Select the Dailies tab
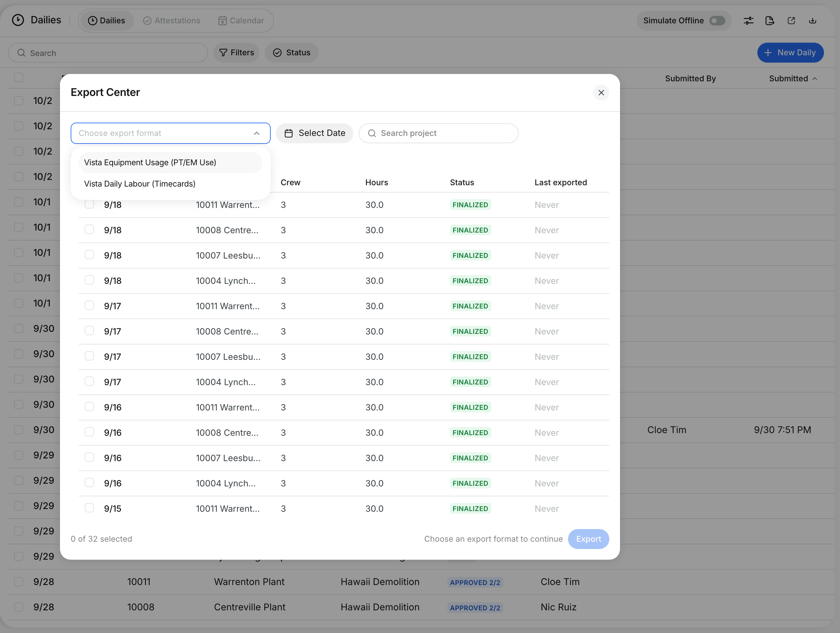The image size is (840, 633). coord(106,21)
